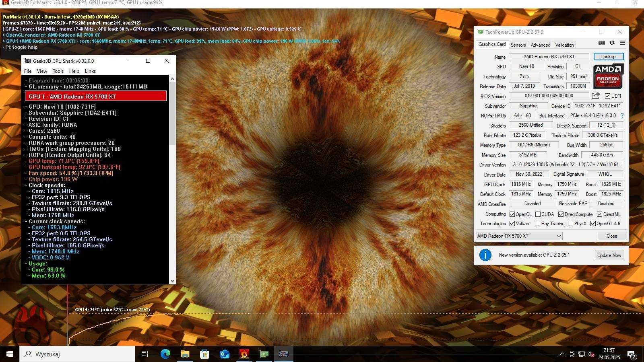Viewport: 644px width, 362px height.
Task: Switch to the Validation tab
Action: pyautogui.click(x=564, y=45)
